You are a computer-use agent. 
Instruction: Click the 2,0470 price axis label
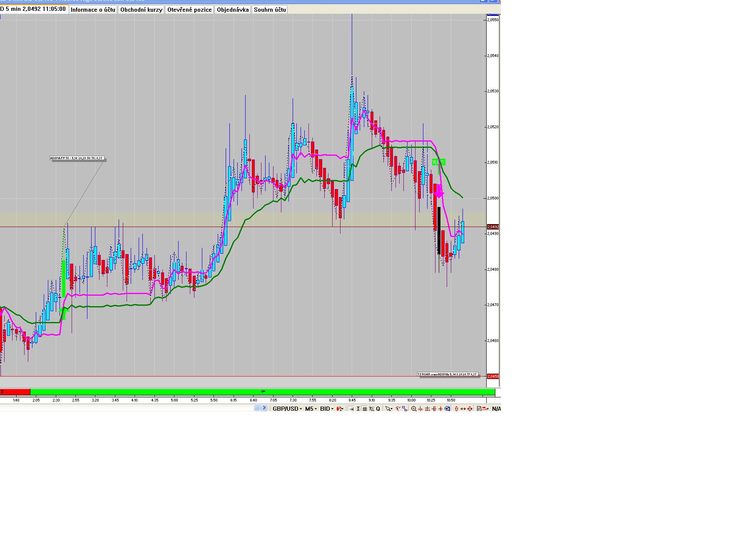[493, 305]
